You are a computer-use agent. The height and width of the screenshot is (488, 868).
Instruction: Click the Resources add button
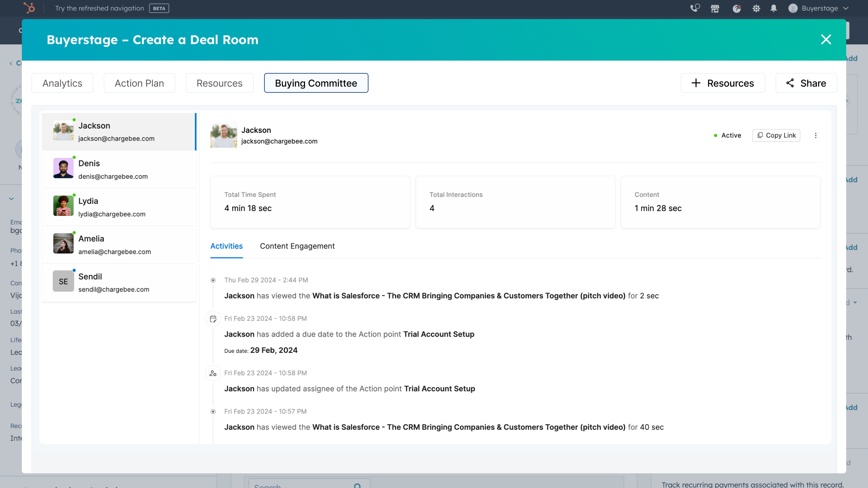coord(723,83)
